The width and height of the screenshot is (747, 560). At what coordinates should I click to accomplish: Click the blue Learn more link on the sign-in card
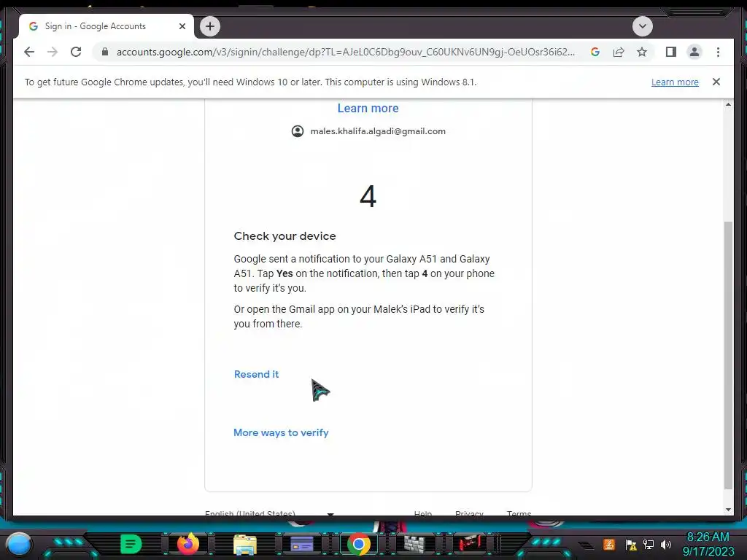[368, 108]
